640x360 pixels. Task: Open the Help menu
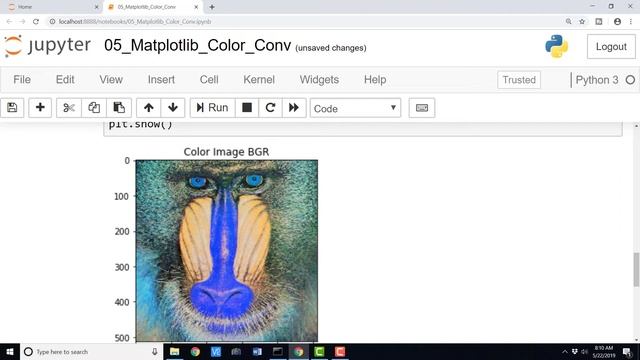click(375, 80)
